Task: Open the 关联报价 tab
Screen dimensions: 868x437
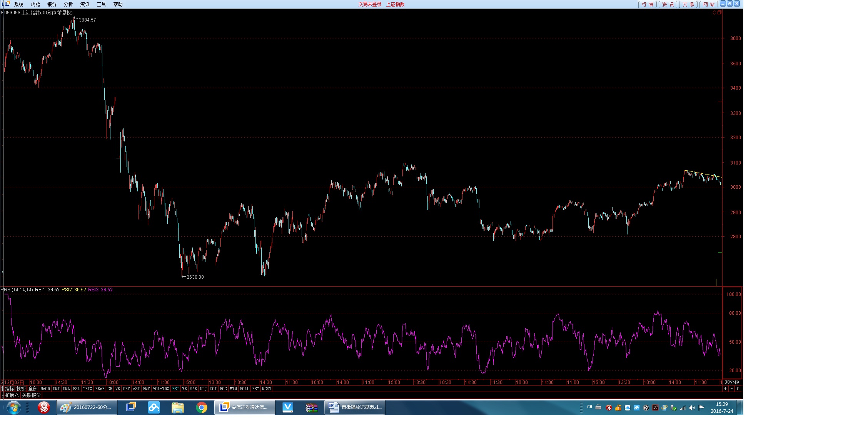Action: [x=31, y=395]
